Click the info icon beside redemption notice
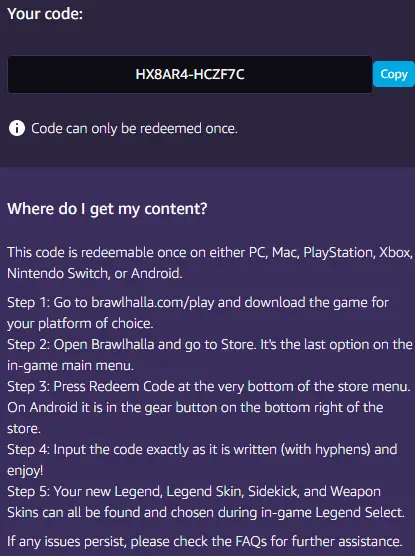The width and height of the screenshot is (415, 556). pos(17,128)
